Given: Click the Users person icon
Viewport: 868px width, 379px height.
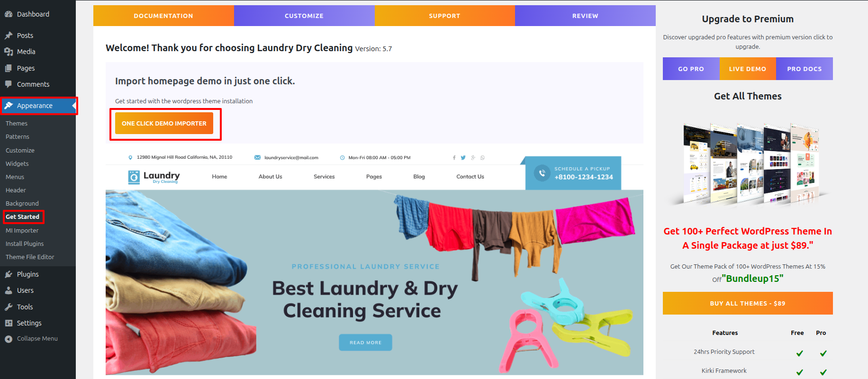Looking at the screenshot, I should point(9,290).
